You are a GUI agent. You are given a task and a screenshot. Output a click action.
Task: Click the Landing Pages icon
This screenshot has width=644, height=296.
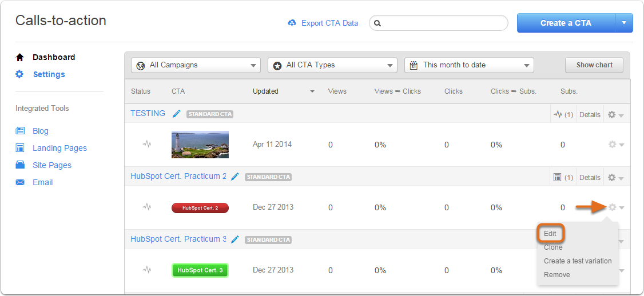pos(20,148)
